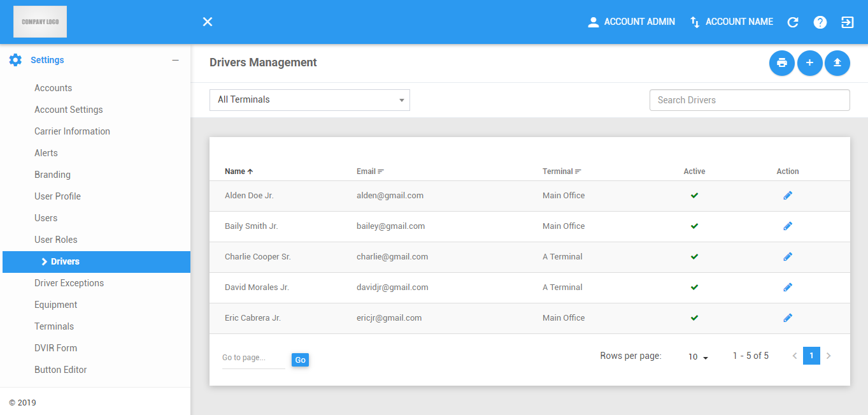Edit Charlie Cooper Sr. with pencil icon
868x415 pixels.
coord(788,257)
